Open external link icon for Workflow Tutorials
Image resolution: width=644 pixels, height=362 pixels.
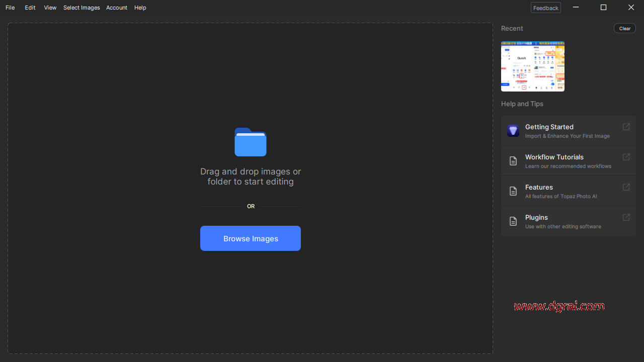point(626,157)
